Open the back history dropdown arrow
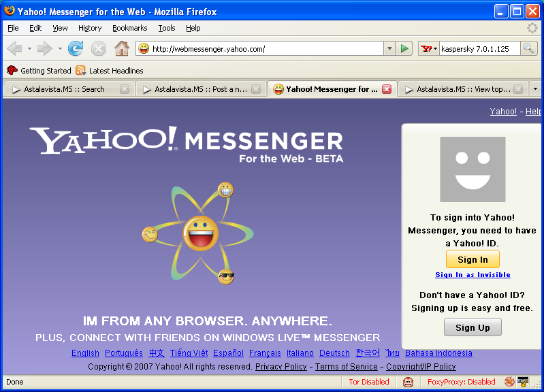The width and height of the screenshot is (544, 392). tap(29, 48)
